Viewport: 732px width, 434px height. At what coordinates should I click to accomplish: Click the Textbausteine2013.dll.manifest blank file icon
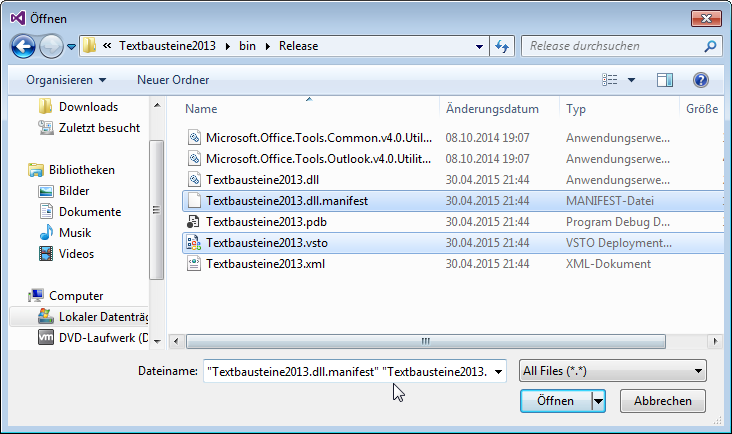pos(194,201)
